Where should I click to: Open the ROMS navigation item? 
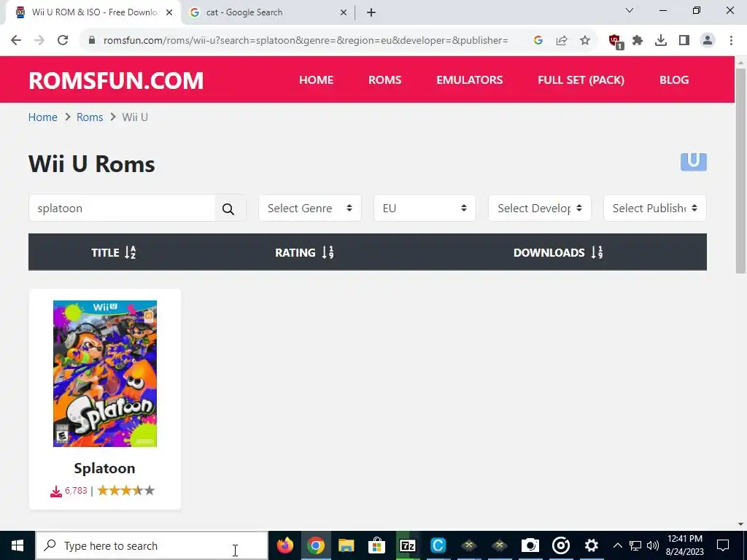tap(385, 80)
